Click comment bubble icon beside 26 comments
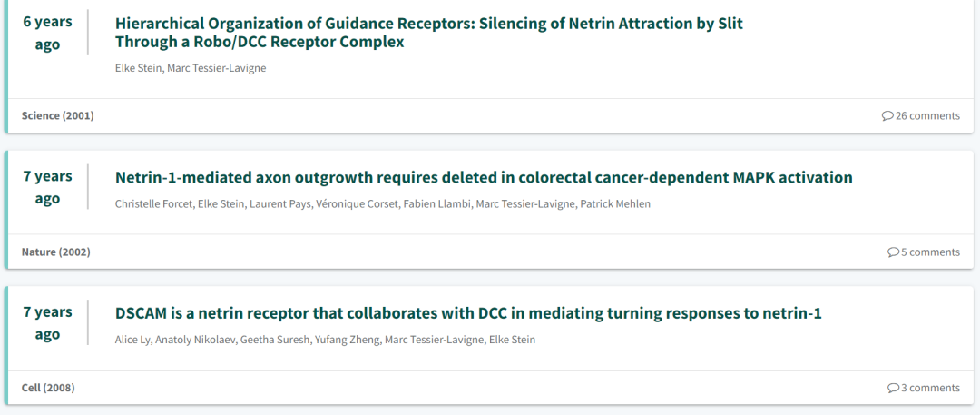This screenshot has height=415, width=980. click(887, 116)
